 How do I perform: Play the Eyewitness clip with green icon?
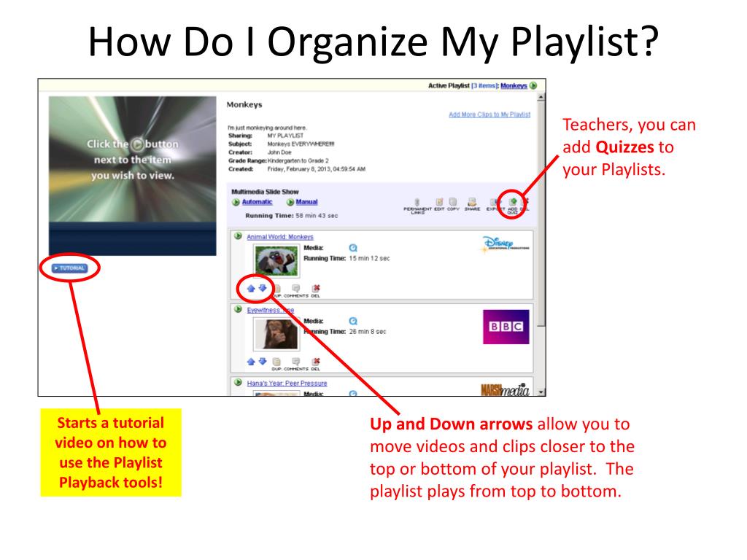point(238,309)
